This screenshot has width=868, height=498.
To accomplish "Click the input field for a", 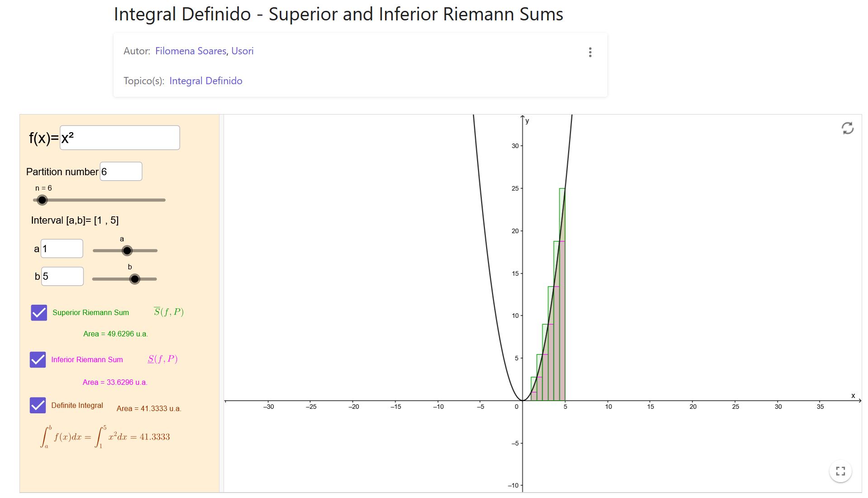I will click(62, 249).
